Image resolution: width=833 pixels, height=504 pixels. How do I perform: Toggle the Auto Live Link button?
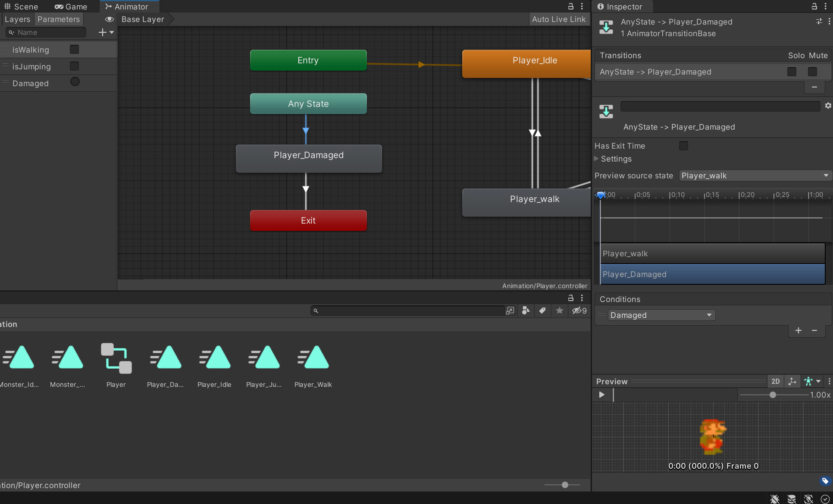[x=559, y=19]
